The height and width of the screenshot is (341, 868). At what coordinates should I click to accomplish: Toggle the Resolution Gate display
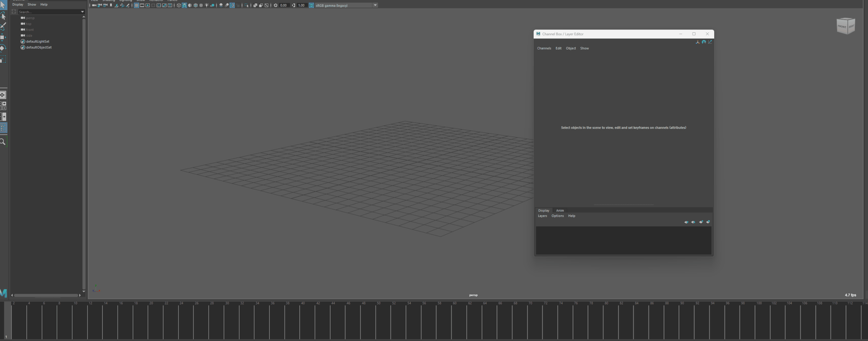[148, 5]
